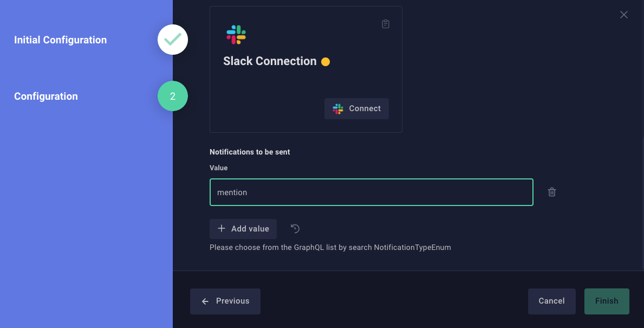This screenshot has width=644, height=328.
Task: Select the step 2 circle badge
Action: 172,96
